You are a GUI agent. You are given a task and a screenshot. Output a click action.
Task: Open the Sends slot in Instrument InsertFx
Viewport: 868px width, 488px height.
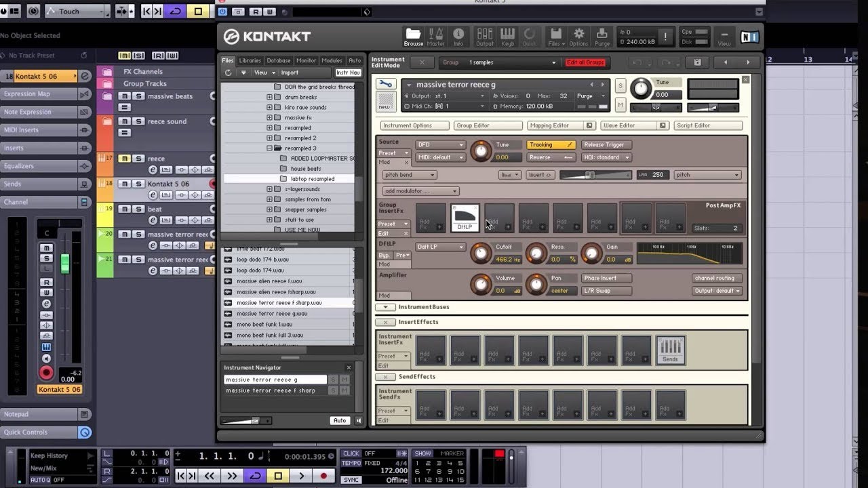[x=670, y=350]
